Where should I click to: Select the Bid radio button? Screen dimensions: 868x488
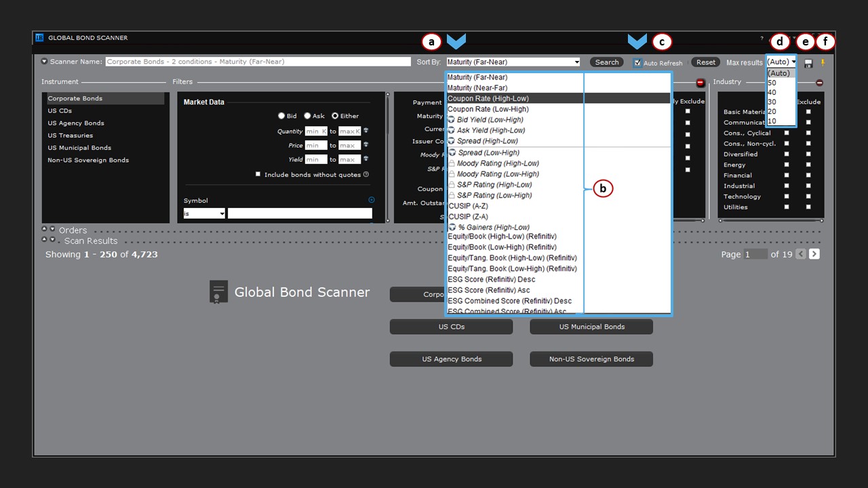281,116
